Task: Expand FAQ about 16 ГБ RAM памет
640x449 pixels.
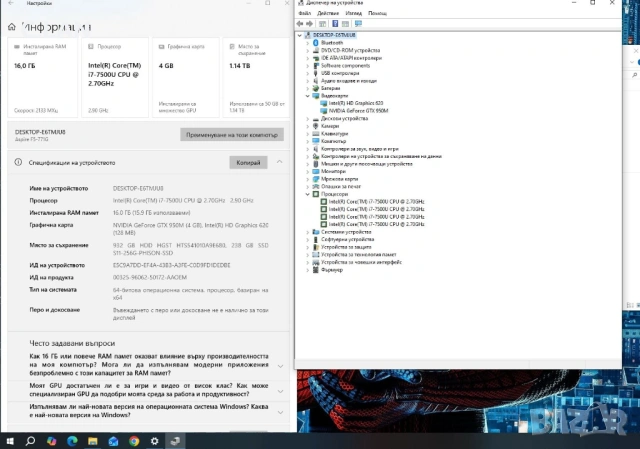Action: [x=280, y=366]
